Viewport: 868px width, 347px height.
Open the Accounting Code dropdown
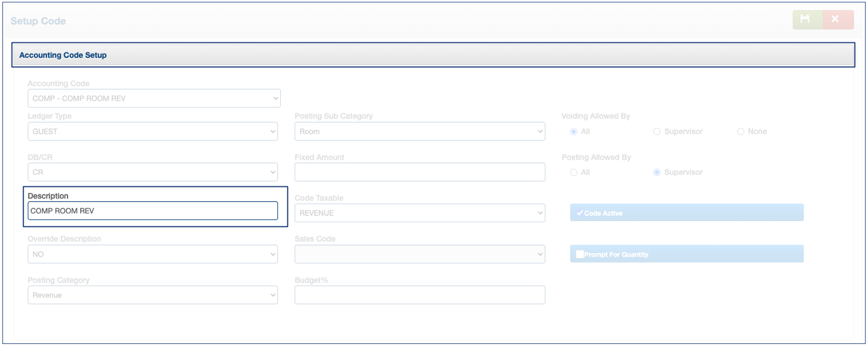(x=154, y=98)
